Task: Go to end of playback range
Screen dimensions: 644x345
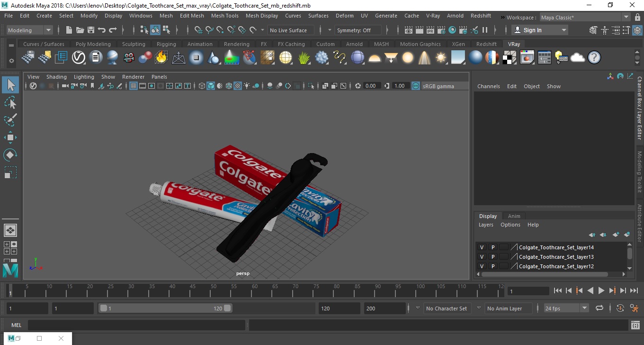Action: [634, 291]
